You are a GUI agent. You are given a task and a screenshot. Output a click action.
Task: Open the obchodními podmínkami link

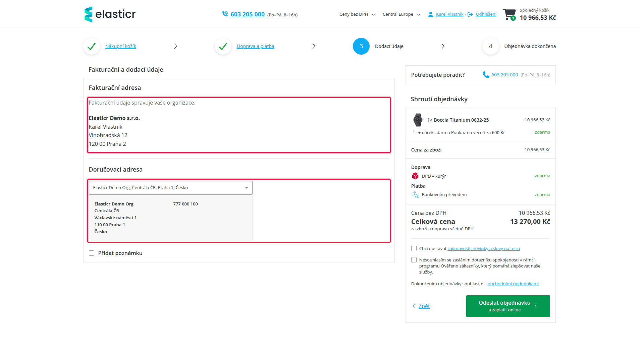(513, 284)
